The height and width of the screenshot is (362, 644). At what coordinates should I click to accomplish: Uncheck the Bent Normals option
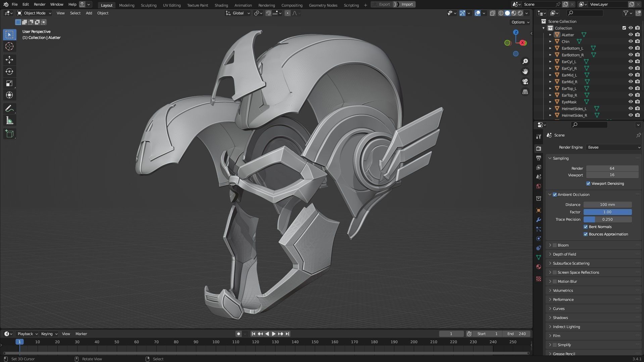click(586, 227)
